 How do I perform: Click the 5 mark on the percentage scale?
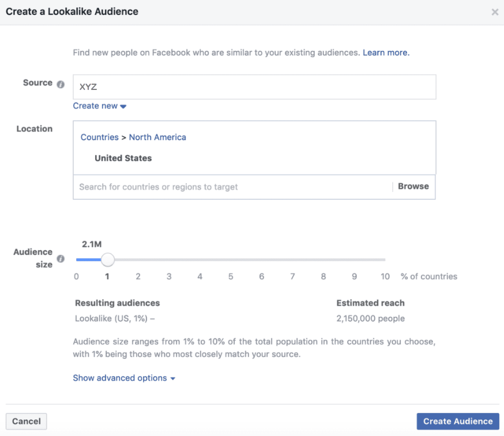tap(231, 276)
